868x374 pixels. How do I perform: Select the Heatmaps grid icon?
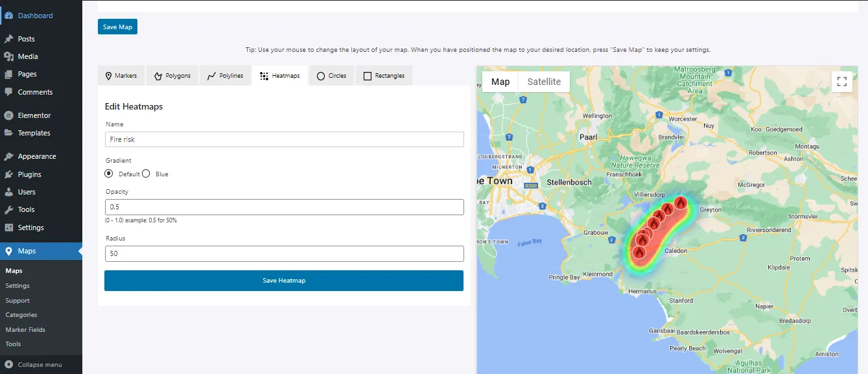(x=264, y=75)
